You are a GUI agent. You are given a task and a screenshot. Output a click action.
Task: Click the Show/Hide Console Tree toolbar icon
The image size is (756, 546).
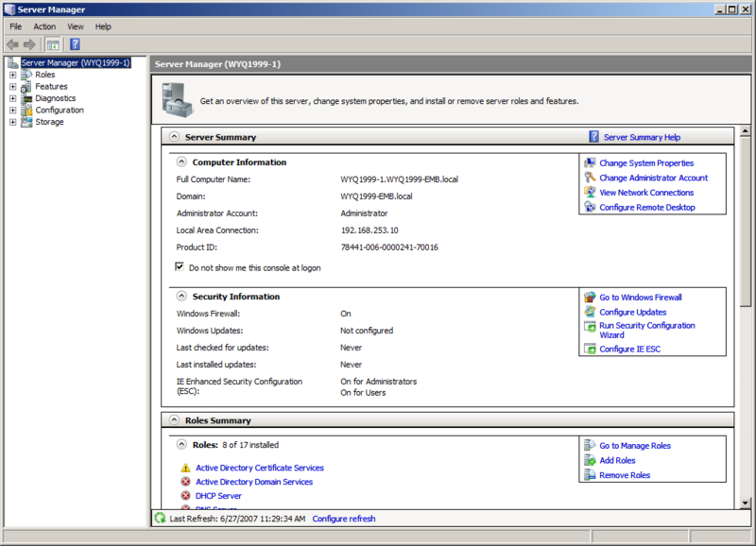click(53, 43)
